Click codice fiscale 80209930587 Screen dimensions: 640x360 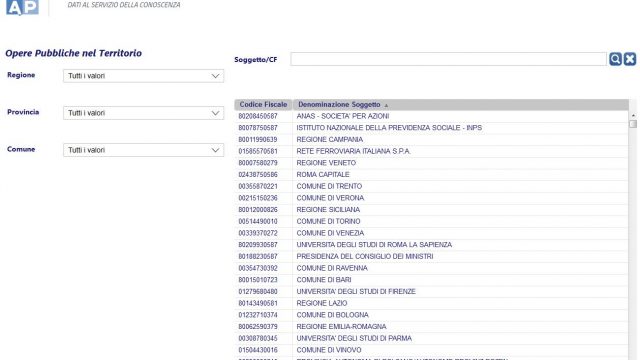click(x=258, y=245)
